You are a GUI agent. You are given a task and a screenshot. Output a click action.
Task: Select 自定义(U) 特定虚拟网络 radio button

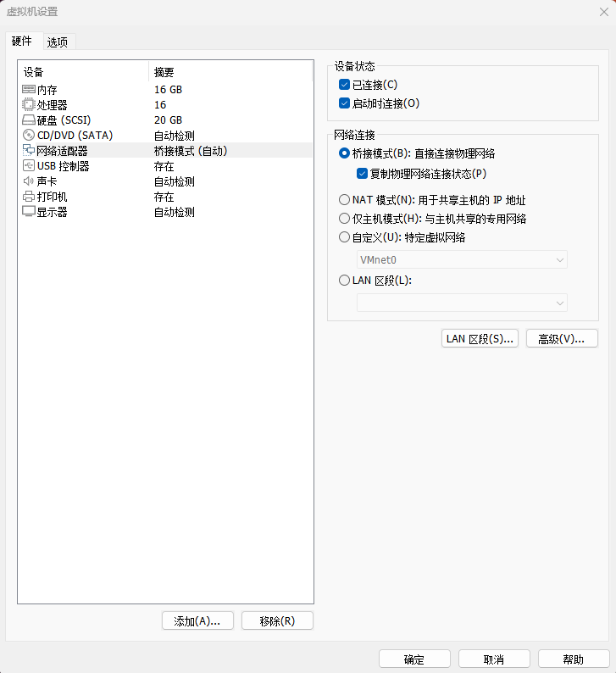point(344,237)
